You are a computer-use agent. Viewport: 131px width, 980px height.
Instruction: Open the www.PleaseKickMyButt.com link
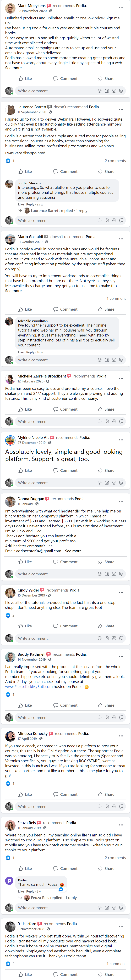tap(29, 687)
